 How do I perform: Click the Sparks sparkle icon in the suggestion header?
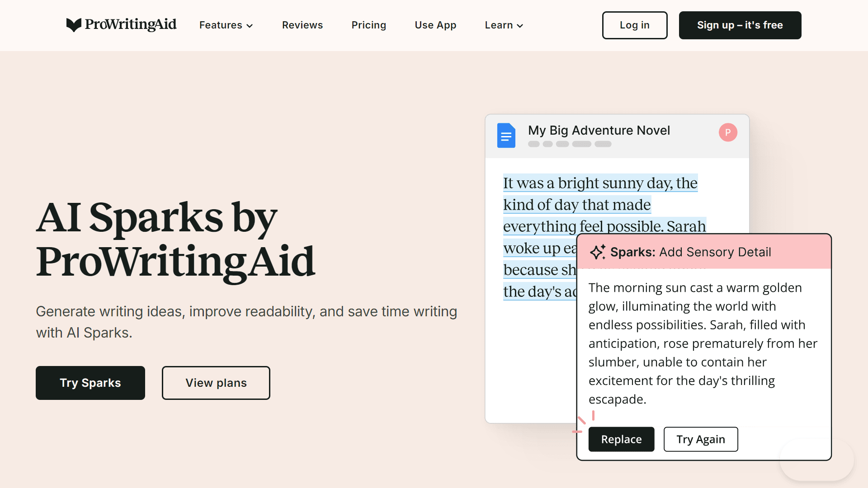(x=599, y=252)
